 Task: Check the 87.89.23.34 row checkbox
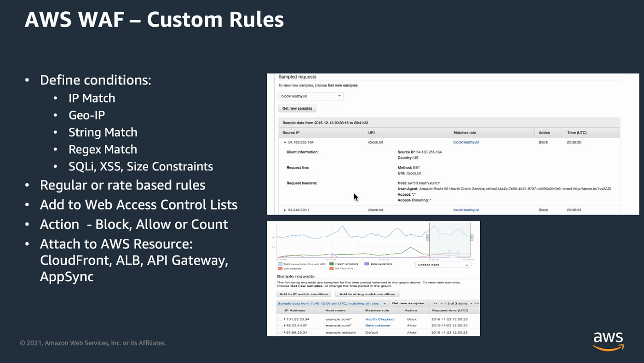(280, 332)
